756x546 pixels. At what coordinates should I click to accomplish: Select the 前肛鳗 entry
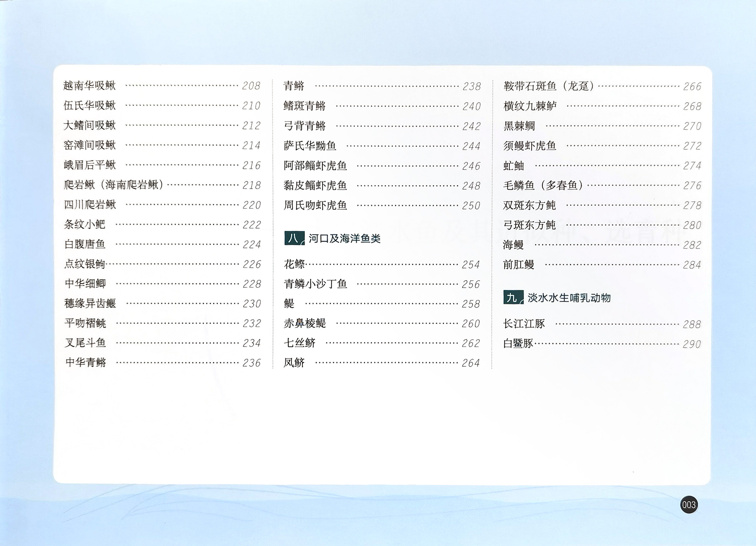pos(519,265)
